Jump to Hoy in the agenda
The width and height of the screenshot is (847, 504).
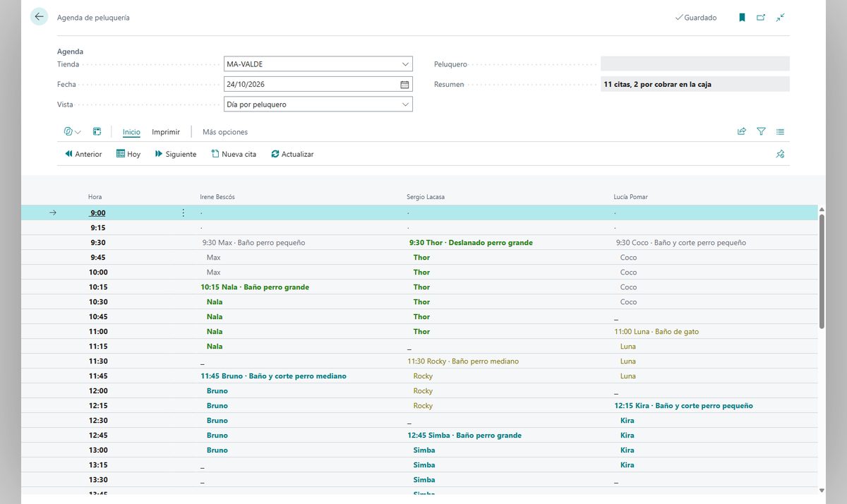pyautogui.click(x=128, y=154)
